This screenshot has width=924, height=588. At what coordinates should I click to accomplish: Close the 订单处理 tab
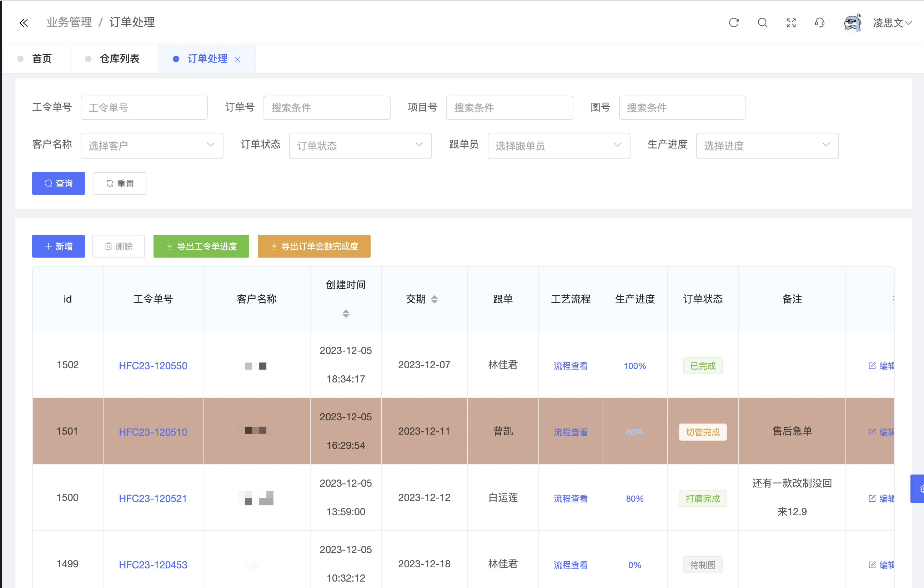pos(237,59)
